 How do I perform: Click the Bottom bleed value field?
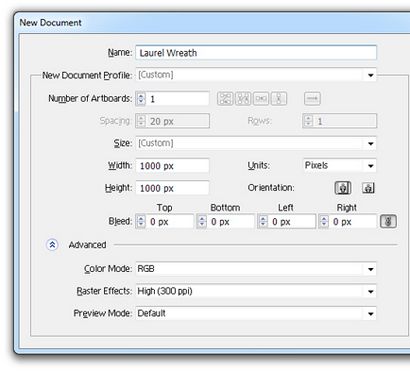pyautogui.click(x=230, y=222)
